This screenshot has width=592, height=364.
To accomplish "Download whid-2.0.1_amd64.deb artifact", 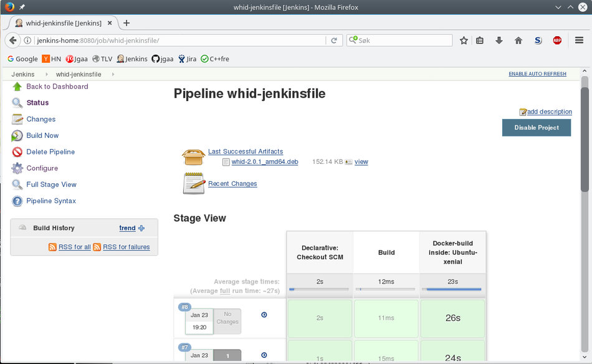I will pyautogui.click(x=264, y=162).
